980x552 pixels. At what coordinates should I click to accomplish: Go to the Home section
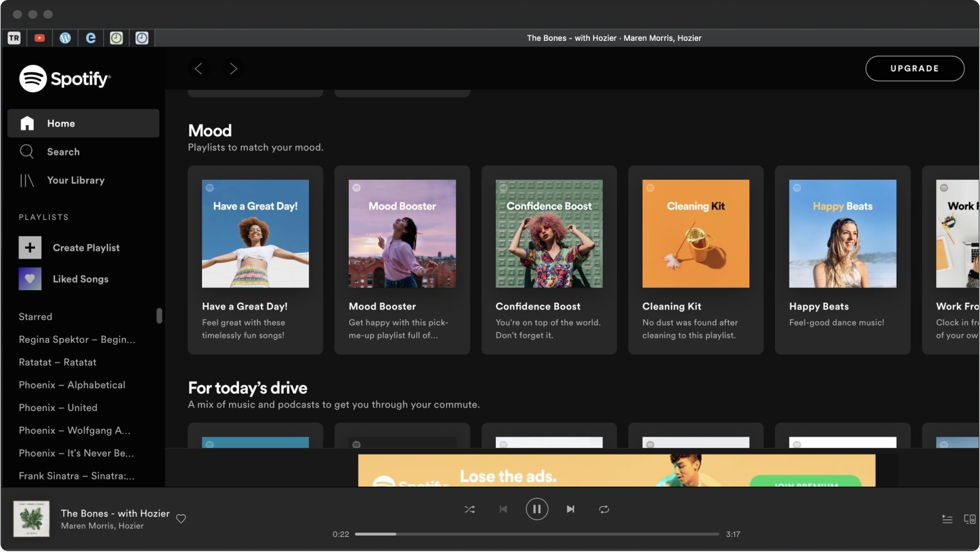(x=83, y=123)
